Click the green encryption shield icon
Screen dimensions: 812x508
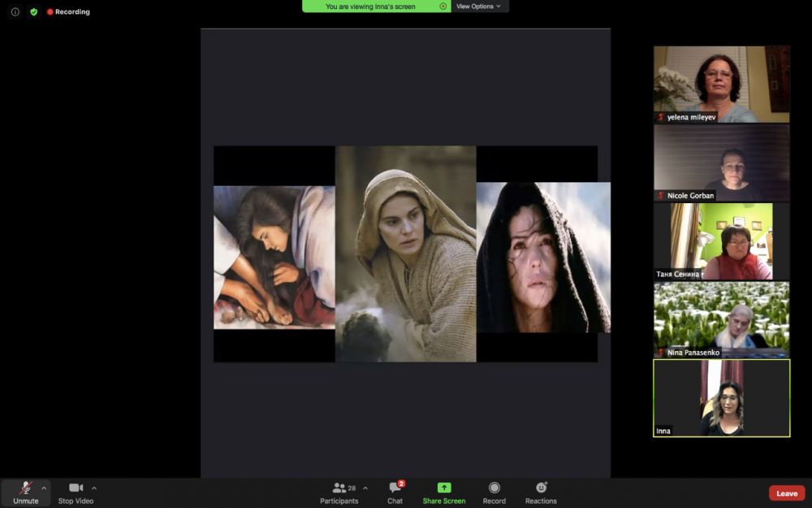pyautogui.click(x=33, y=11)
